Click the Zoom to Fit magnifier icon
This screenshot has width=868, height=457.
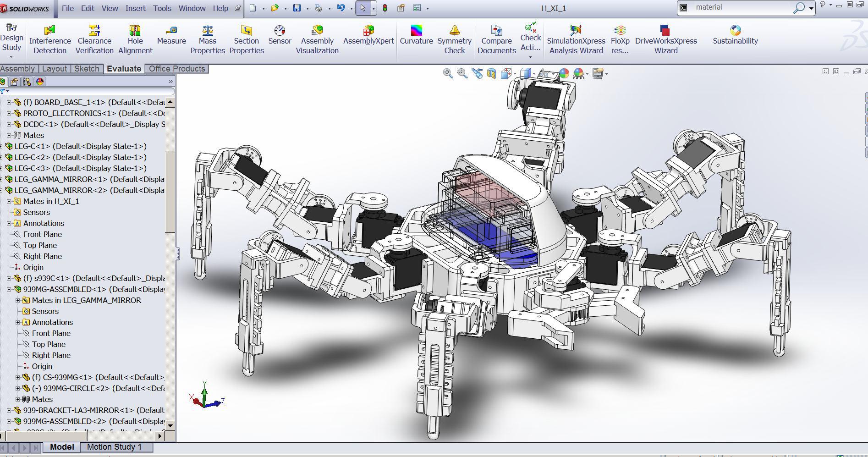click(448, 73)
